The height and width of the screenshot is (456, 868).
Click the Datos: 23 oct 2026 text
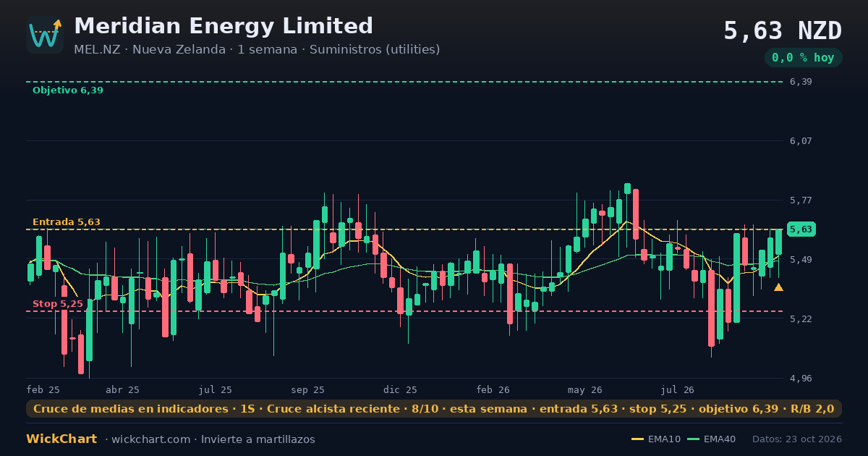797,439
